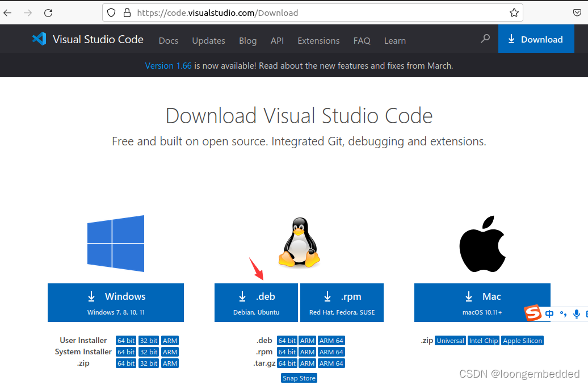Click the Windows logo image
This screenshot has width=588, height=385.
click(116, 244)
